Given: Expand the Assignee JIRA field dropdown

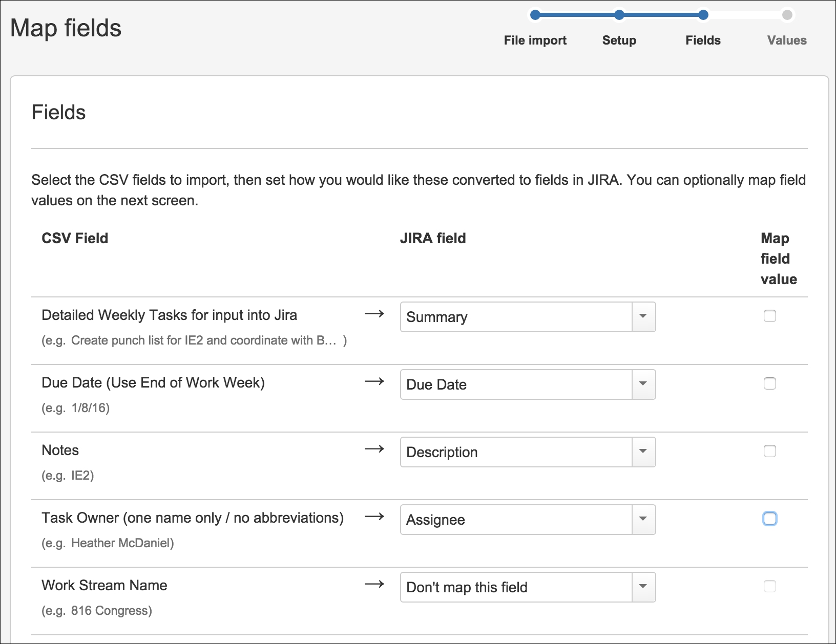Looking at the screenshot, I should (528, 520).
